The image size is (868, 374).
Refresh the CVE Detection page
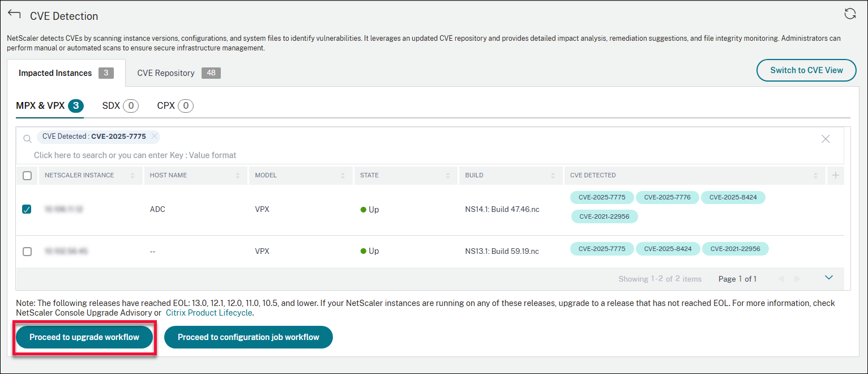850,14
